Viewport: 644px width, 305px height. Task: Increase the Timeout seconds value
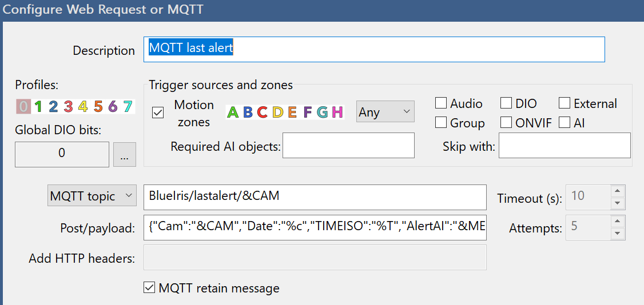click(617, 191)
